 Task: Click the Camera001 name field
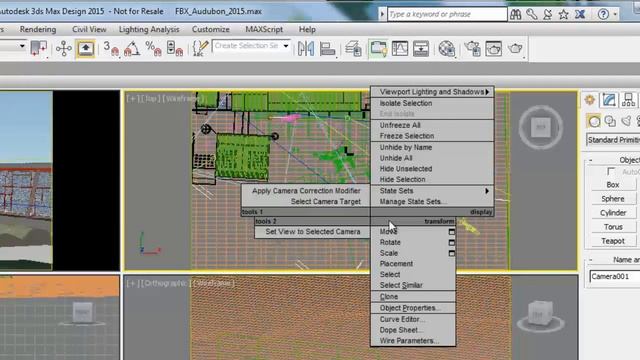(x=614, y=276)
